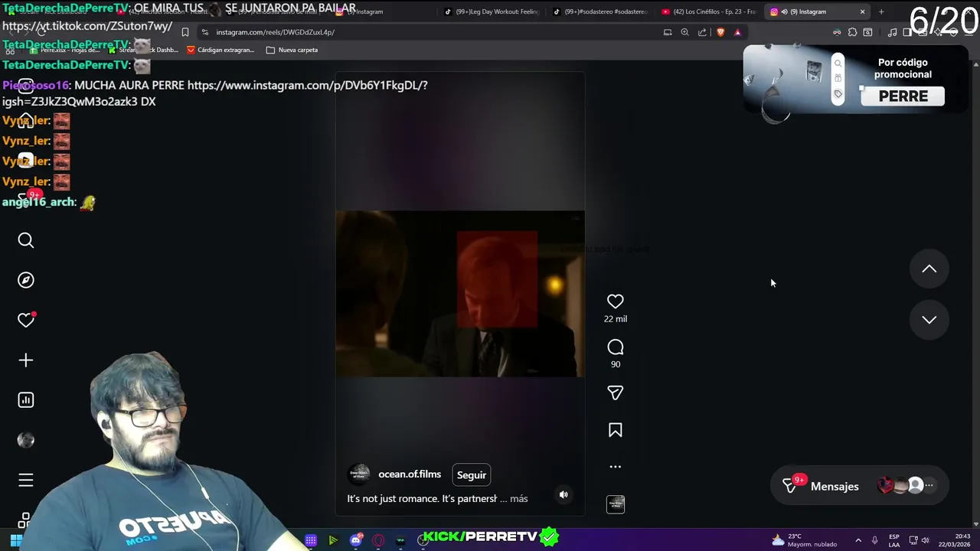Open a new browser tab

pos(881,11)
